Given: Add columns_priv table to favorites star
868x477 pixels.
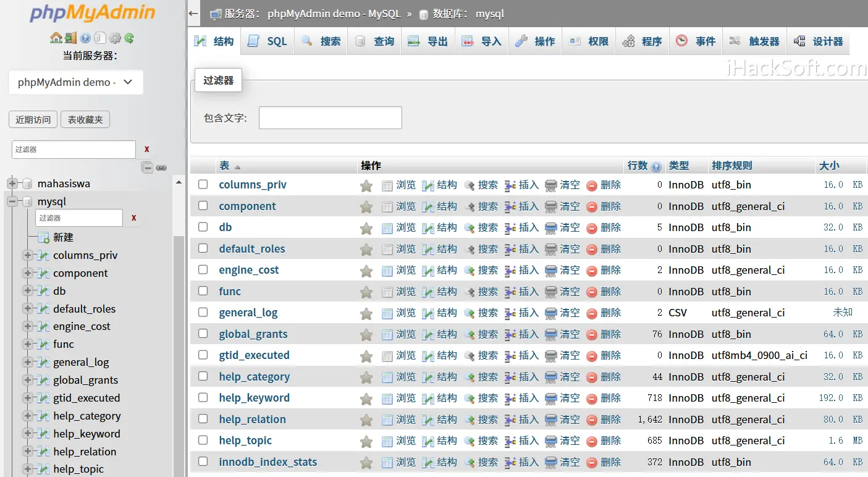Looking at the screenshot, I should 366,185.
